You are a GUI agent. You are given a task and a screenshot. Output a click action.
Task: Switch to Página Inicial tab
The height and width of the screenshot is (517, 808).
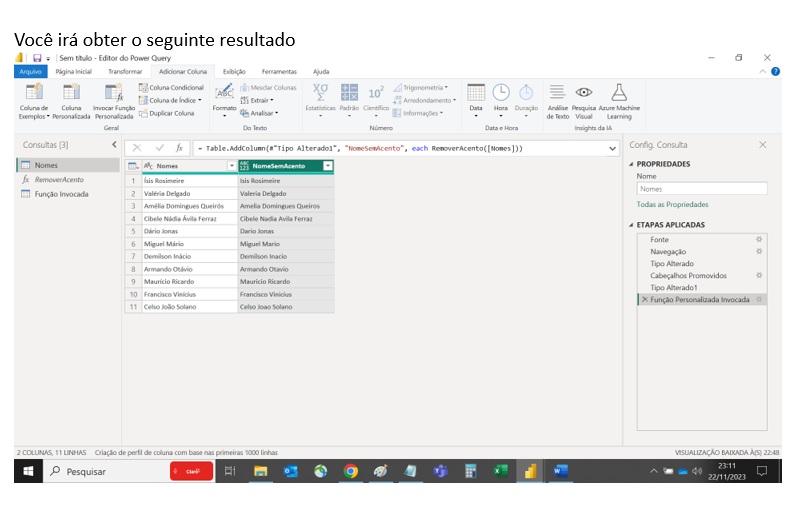point(73,72)
